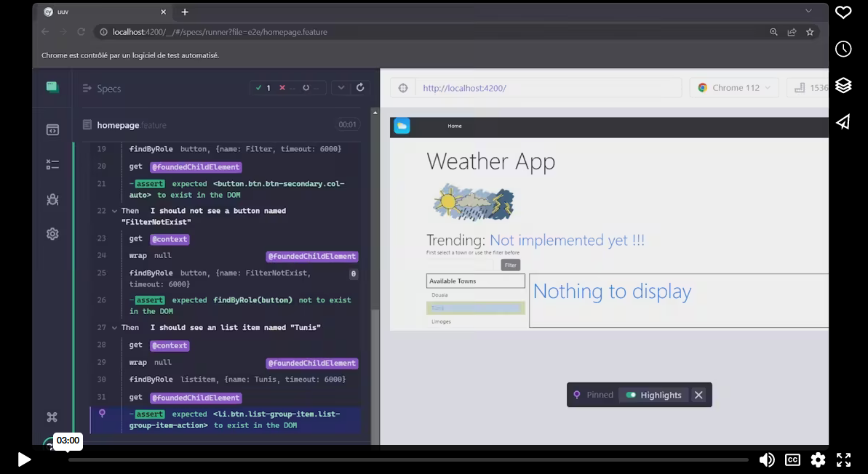Expand the Chrome 112 browser dropdown
Viewport: 868px width, 474px height.
click(x=734, y=88)
